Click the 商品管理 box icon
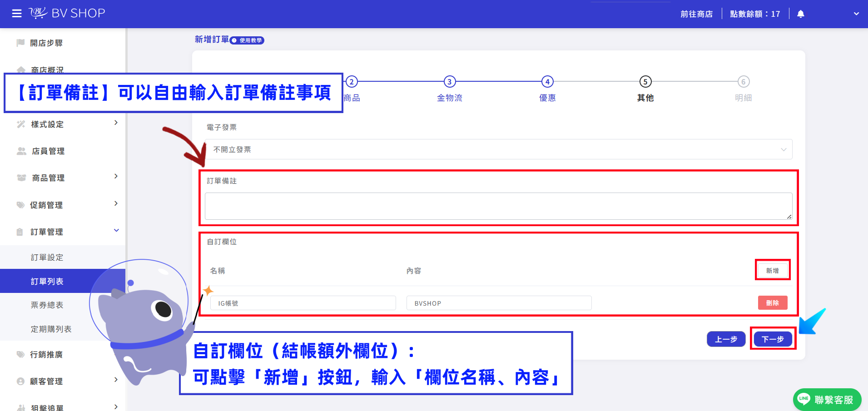This screenshot has height=411, width=868. pyautogui.click(x=21, y=178)
